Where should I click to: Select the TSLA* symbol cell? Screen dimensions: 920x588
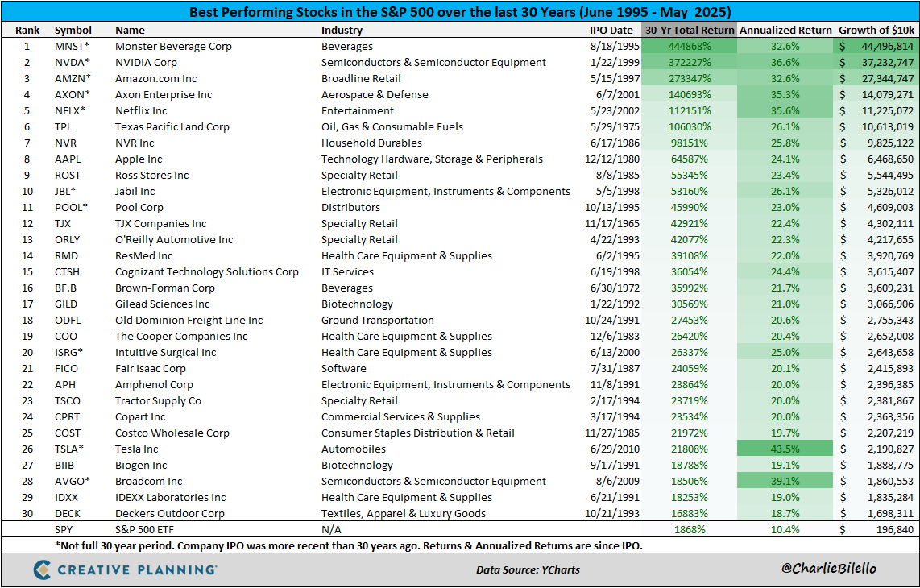click(x=68, y=449)
